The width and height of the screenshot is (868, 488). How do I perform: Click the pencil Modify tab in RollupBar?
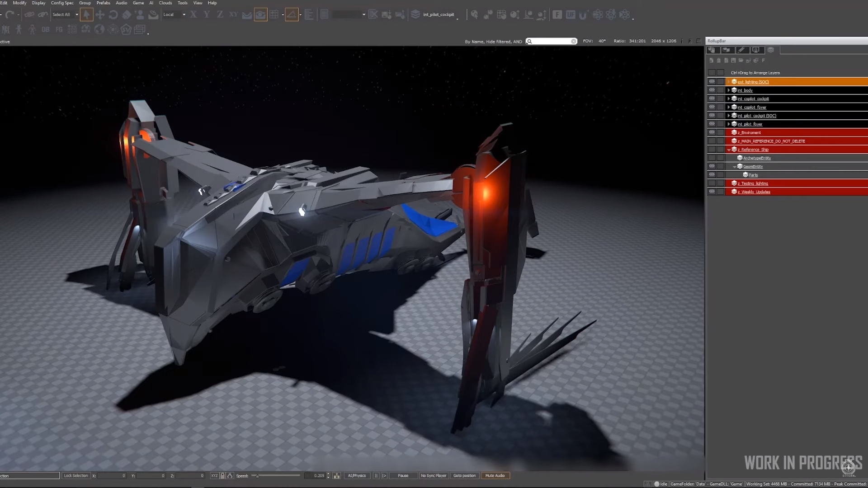(x=741, y=50)
